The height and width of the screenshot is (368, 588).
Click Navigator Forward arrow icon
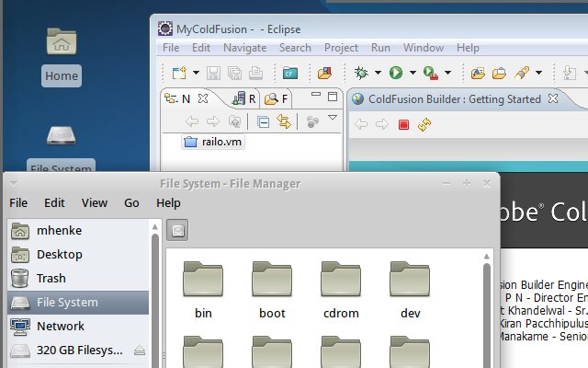pos(213,121)
